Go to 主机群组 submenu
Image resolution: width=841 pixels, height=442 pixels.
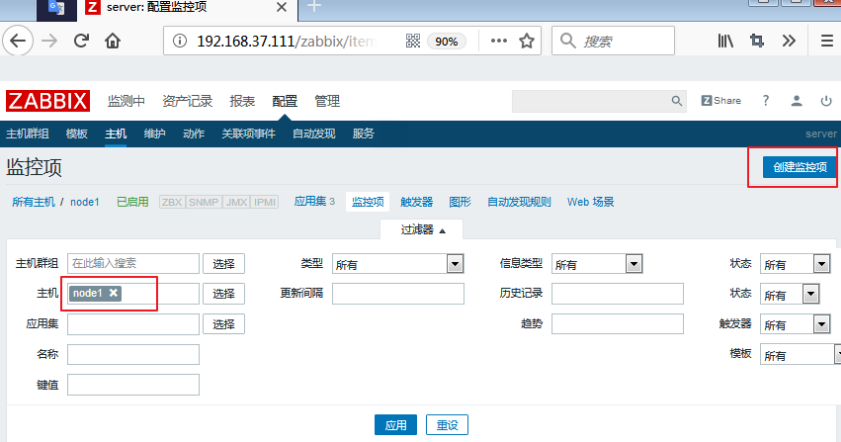pyautogui.click(x=27, y=134)
